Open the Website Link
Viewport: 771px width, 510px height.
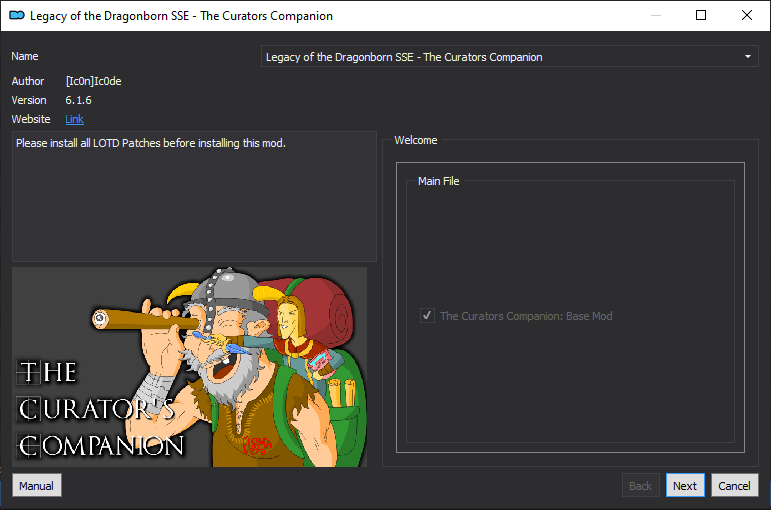[74, 119]
